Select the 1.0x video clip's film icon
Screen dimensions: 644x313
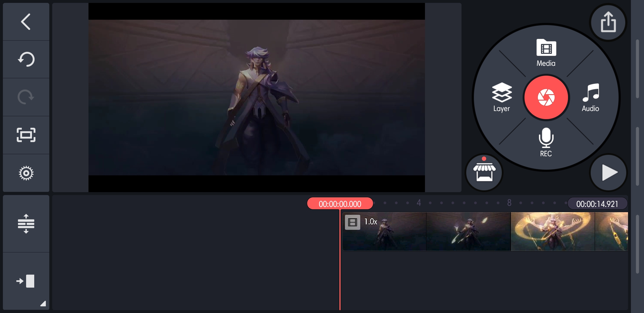pyautogui.click(x=352, y=222)
